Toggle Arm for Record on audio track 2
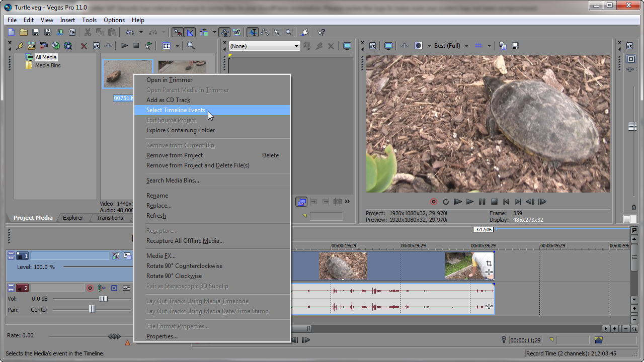Image resolution: width=644 pixels, height=362 pixels. point(90,288)
